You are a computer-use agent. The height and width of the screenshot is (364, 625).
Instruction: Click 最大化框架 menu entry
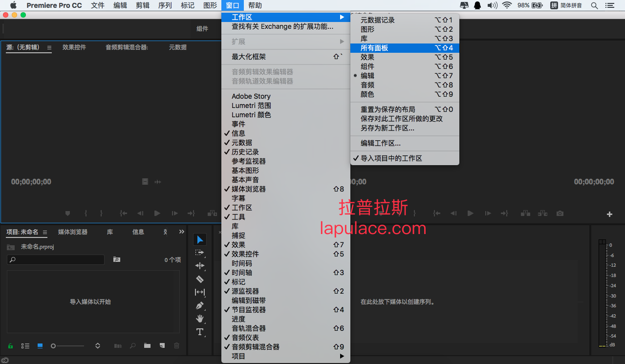[286, 57]
